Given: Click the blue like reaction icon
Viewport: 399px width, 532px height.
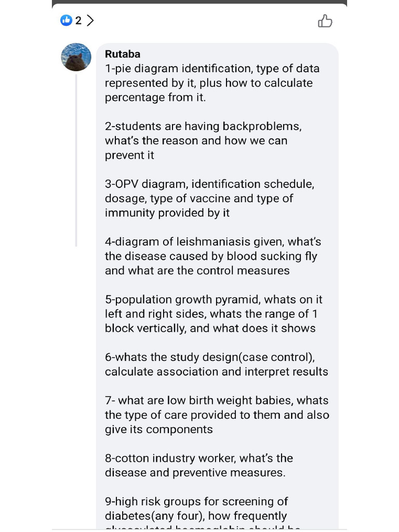Looking at the screenshot, I should point(66,20).
